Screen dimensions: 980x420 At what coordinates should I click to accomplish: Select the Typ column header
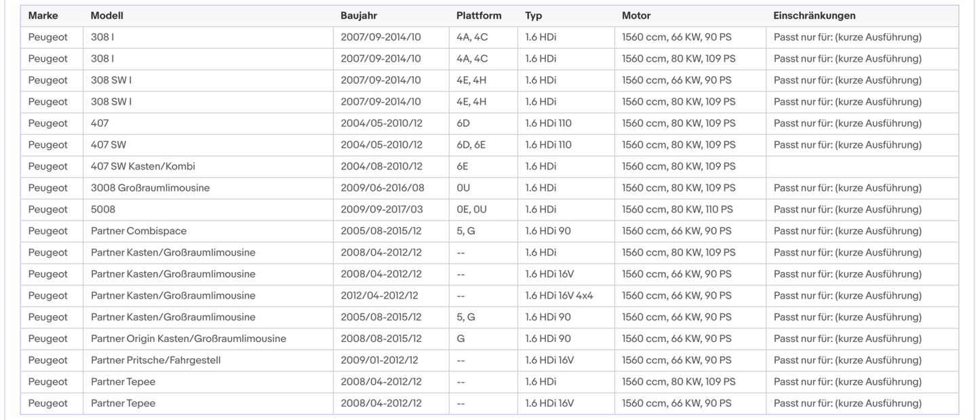tap(534, 16)
